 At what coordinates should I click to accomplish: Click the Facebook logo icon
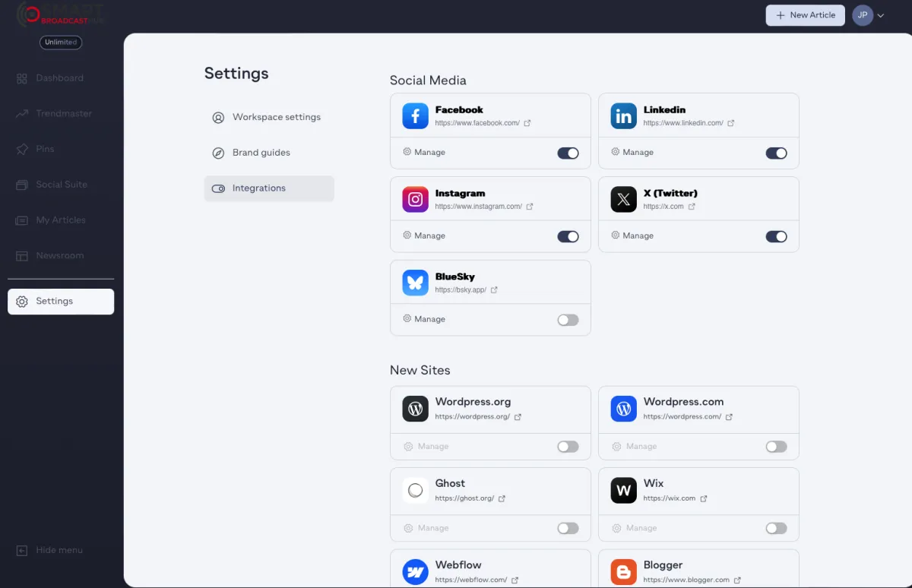[415, 116]
